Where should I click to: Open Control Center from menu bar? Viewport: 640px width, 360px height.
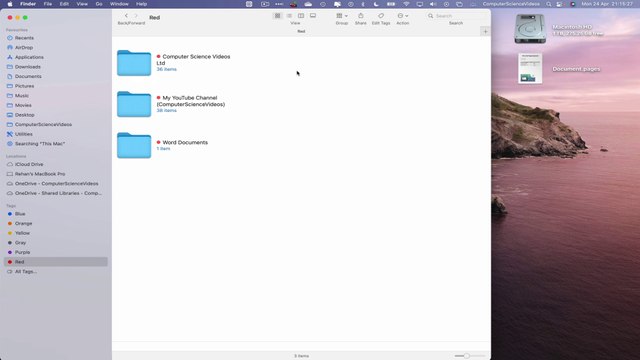560,4
